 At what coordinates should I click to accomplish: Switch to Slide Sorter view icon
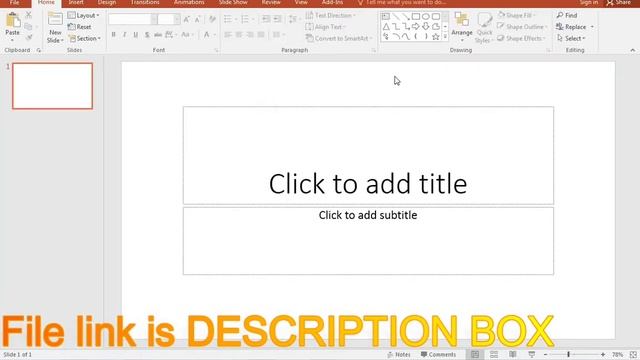[494, 354]
